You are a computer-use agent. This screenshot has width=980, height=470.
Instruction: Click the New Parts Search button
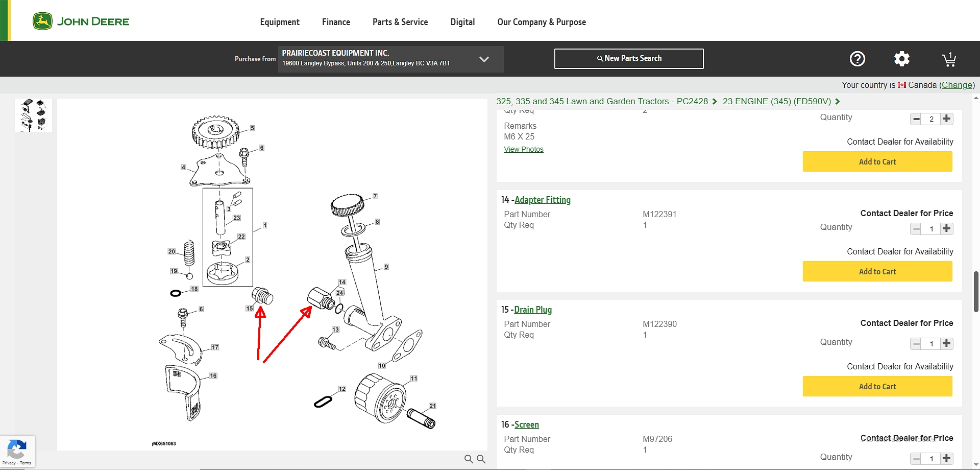pos(629,59)
